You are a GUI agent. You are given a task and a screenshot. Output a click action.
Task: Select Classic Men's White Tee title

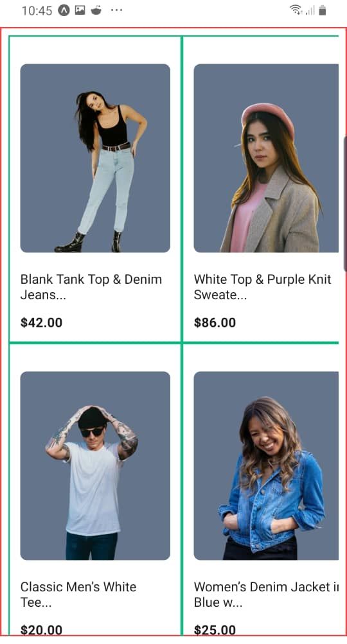(78, 595)
